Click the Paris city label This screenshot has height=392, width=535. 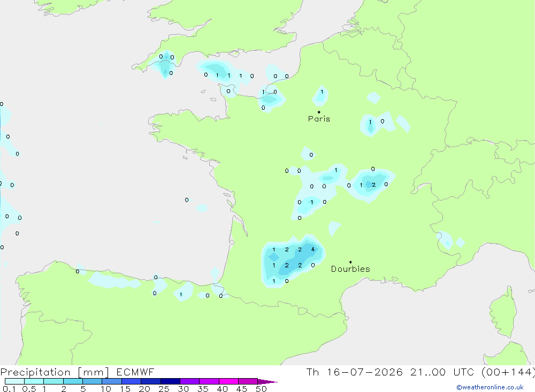[319, 119]
